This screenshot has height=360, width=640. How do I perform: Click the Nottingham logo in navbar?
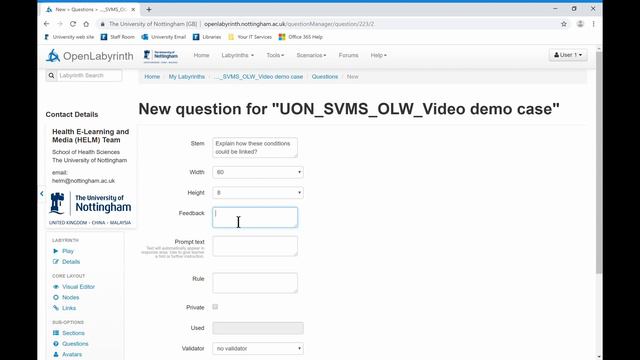tap(161, 56)
